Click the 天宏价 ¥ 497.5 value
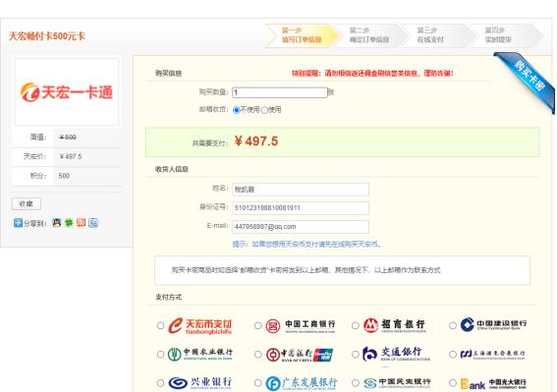This screenshot has height=392, width=557. click(x=71, y=156)
